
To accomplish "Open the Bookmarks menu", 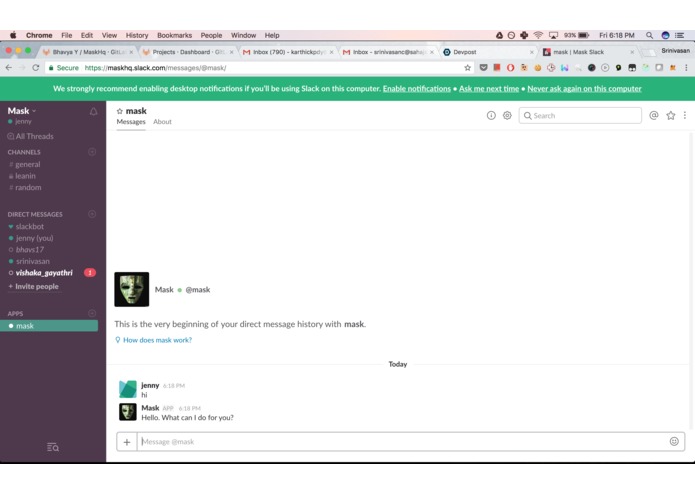I will click(175, 35).
